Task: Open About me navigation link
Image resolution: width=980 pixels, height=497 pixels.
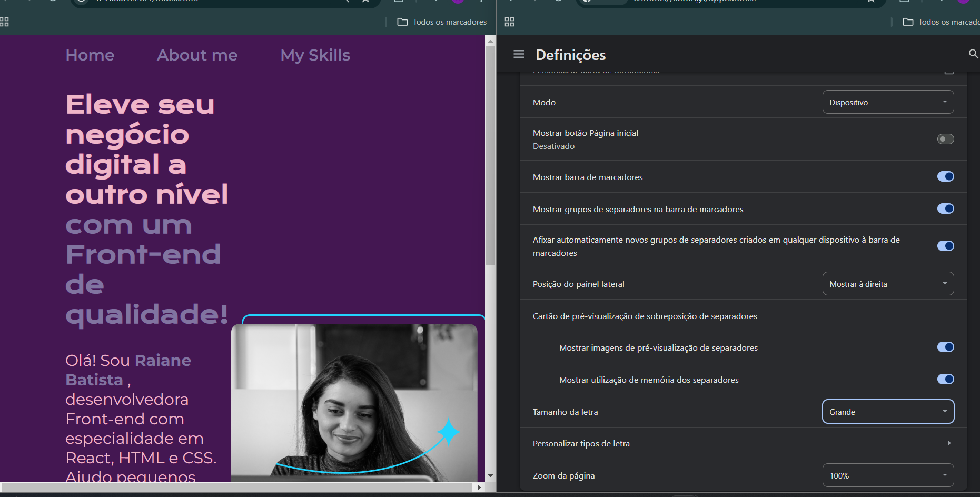Action: (197, 55)
